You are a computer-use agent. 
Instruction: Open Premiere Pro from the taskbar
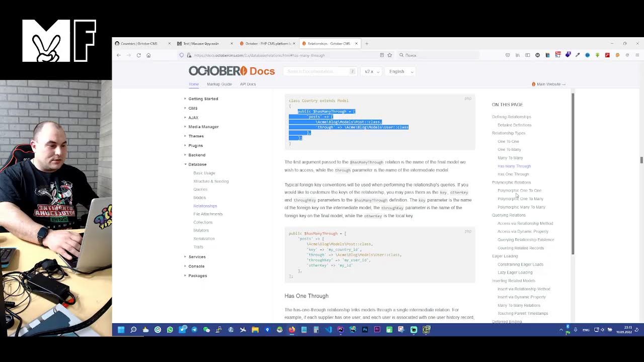[377, 330]
